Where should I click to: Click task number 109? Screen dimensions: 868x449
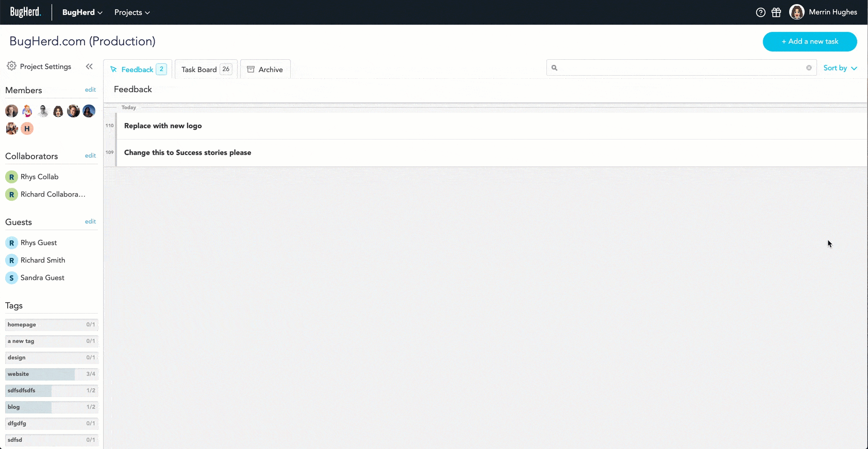coord(109,152)
